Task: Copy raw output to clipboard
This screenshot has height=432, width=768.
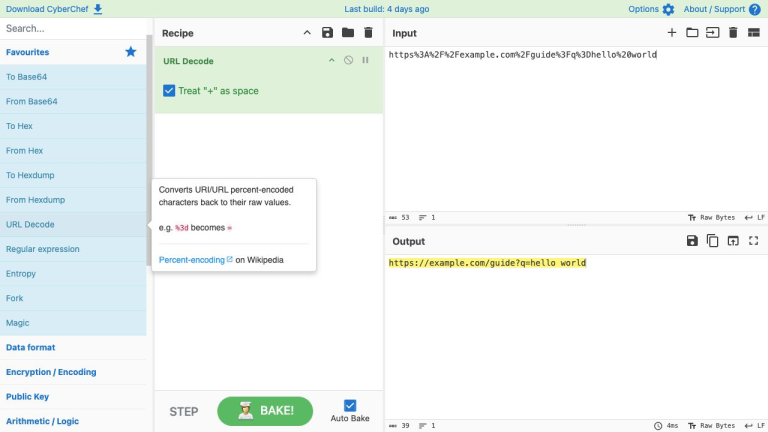Action: tap(713, 240)
